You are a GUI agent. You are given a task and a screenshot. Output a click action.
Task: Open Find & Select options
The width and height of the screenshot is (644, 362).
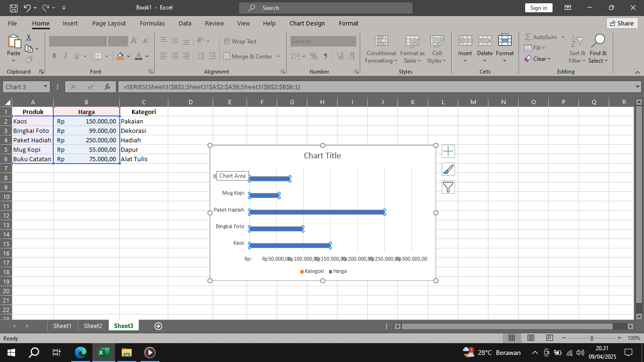(598, 49)
